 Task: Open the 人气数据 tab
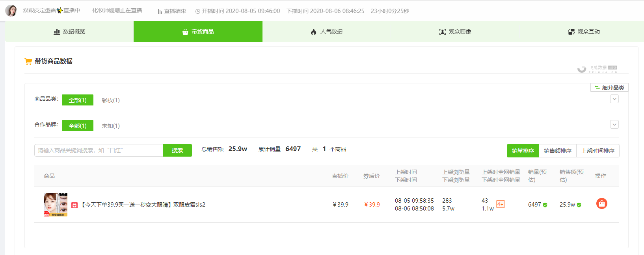coord(327,31)
